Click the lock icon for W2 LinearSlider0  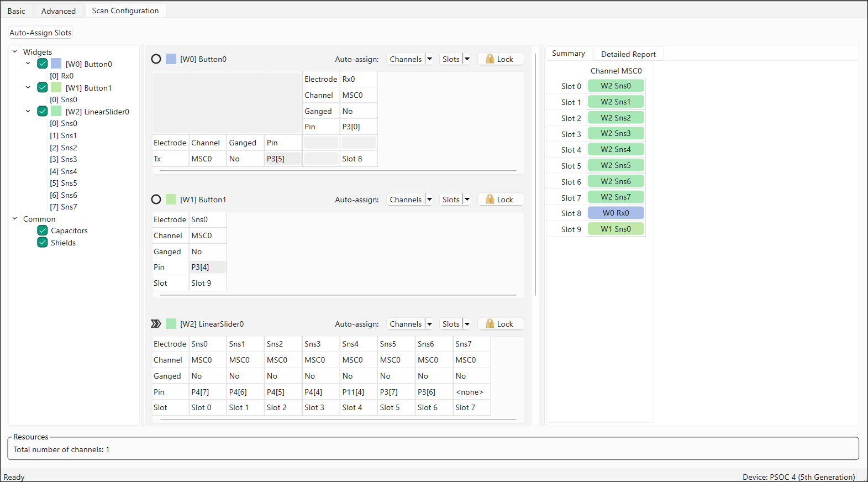490,324
